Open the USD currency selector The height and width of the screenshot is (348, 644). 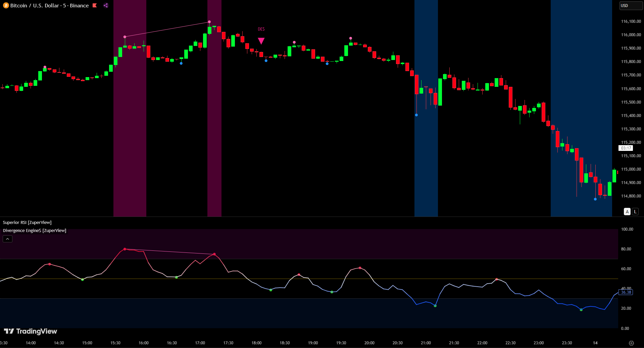[631, 6]
